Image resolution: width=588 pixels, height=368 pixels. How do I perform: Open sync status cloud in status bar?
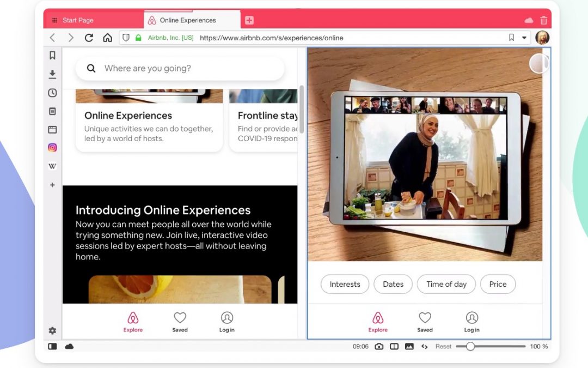[69, 346]
